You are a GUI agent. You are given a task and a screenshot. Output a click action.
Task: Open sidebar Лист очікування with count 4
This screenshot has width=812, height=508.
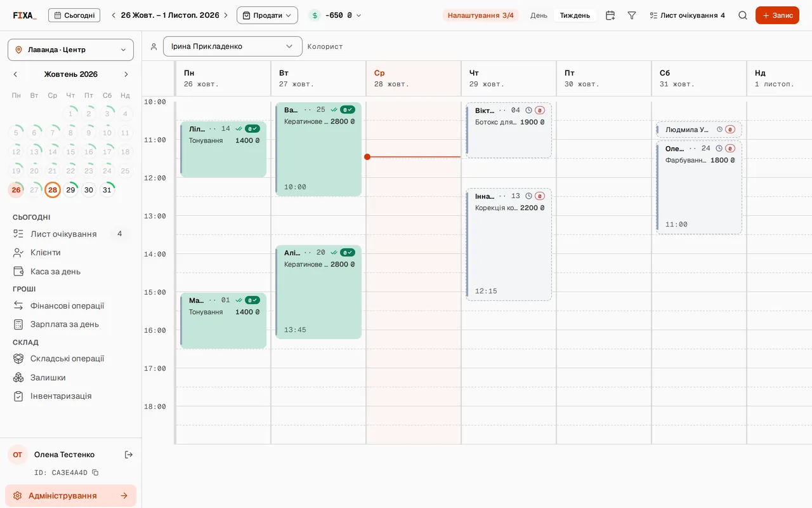point(70,234)
